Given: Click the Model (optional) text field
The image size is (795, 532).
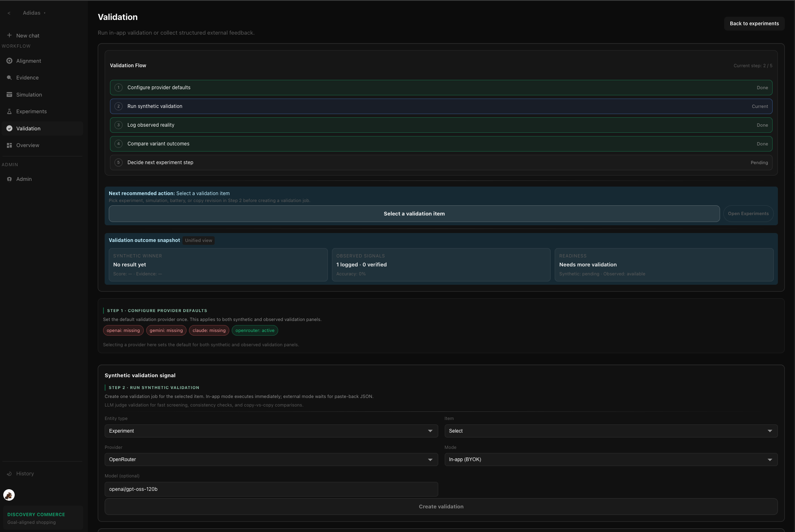Looking at the screenshot, I should pos(271,489).
